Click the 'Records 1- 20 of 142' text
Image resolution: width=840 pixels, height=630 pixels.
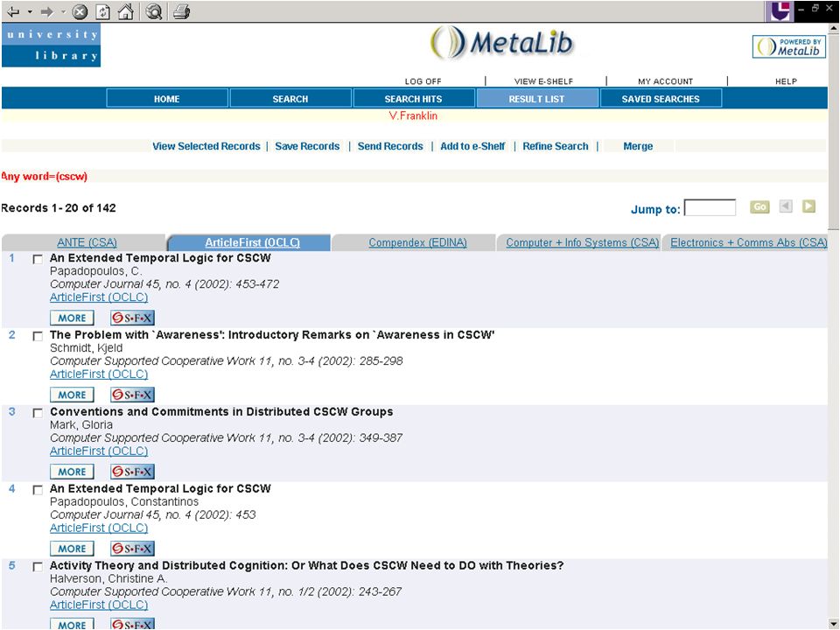59,208
